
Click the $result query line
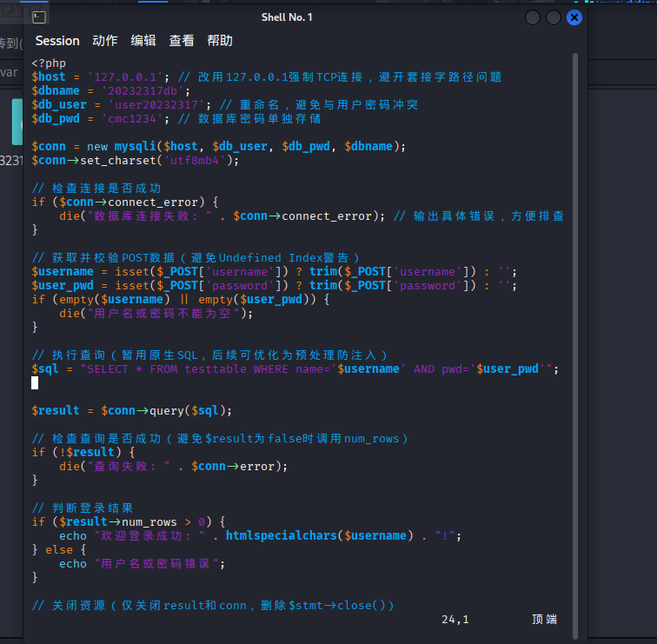(131, 410)
